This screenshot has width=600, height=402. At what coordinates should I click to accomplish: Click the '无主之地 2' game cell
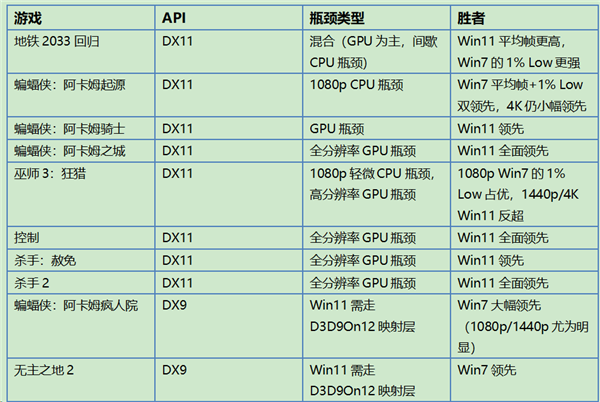tap(81, 380)
